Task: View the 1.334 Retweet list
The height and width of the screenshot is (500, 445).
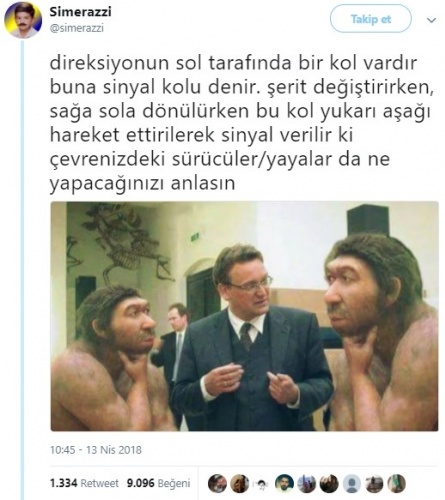Action: pyautogui.click(x=84, y=483)
